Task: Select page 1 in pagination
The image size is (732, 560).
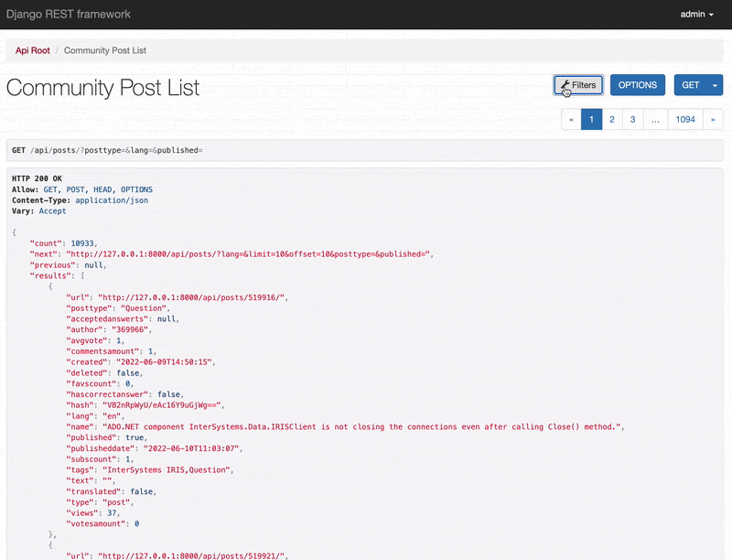Action: point(592,119)
